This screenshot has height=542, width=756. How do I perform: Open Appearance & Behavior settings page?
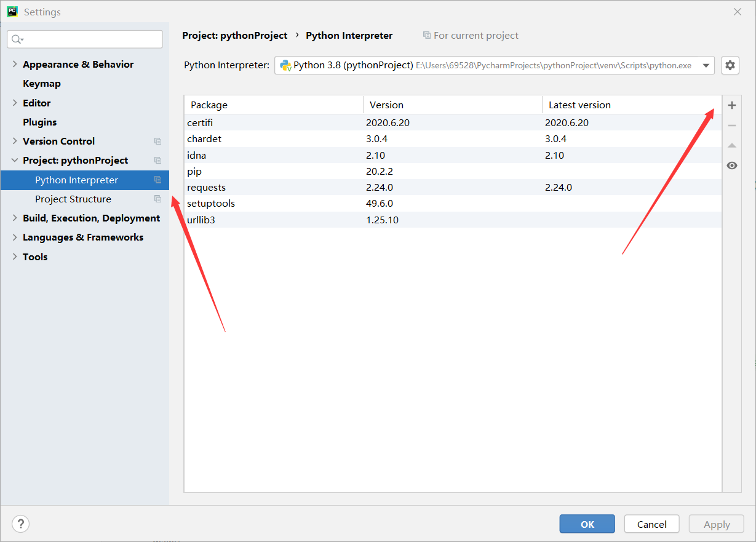coord(78,65)
